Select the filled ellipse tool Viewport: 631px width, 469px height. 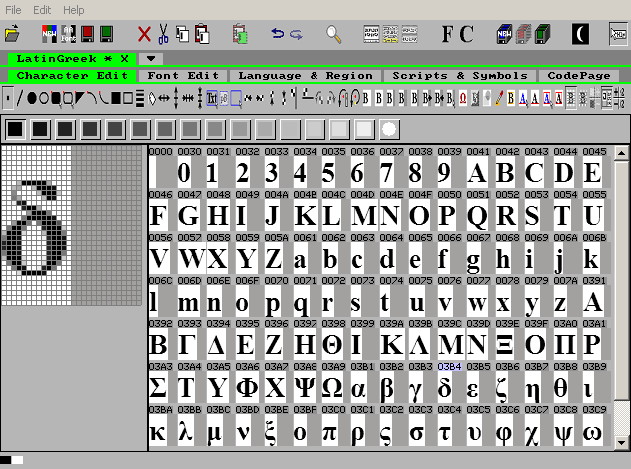pos(31,98)
